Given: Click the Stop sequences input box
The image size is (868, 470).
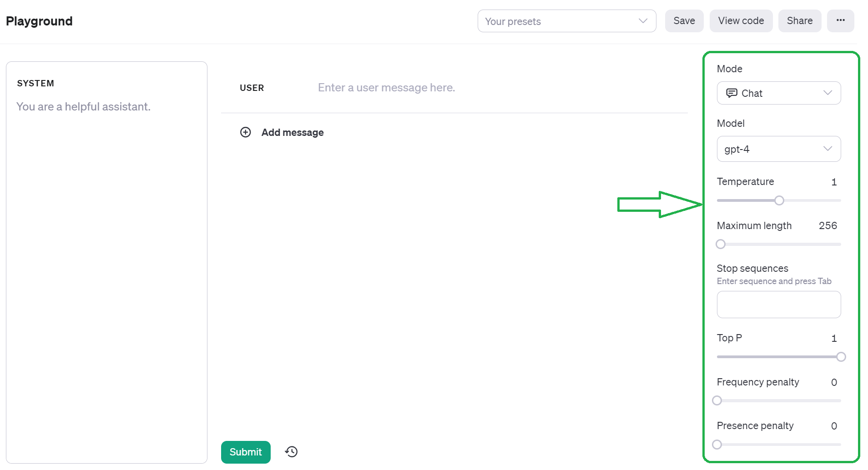Looking at the screenshot, I should (778, 305).
